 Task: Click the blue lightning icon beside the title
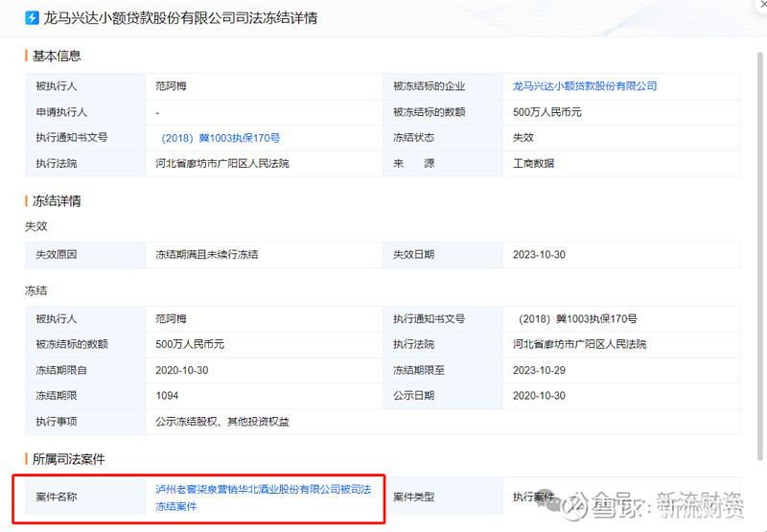tap(32, 18)
